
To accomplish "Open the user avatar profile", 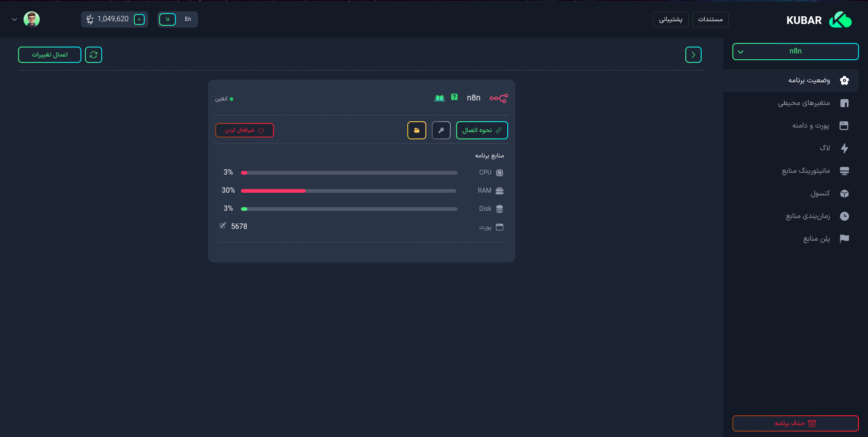I will pos(32,19).
